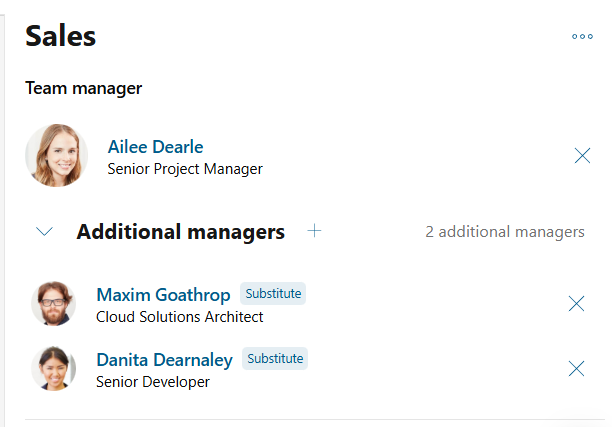
Task: Add an additional manager with plus icon
Action: click(x=314, y=231)
